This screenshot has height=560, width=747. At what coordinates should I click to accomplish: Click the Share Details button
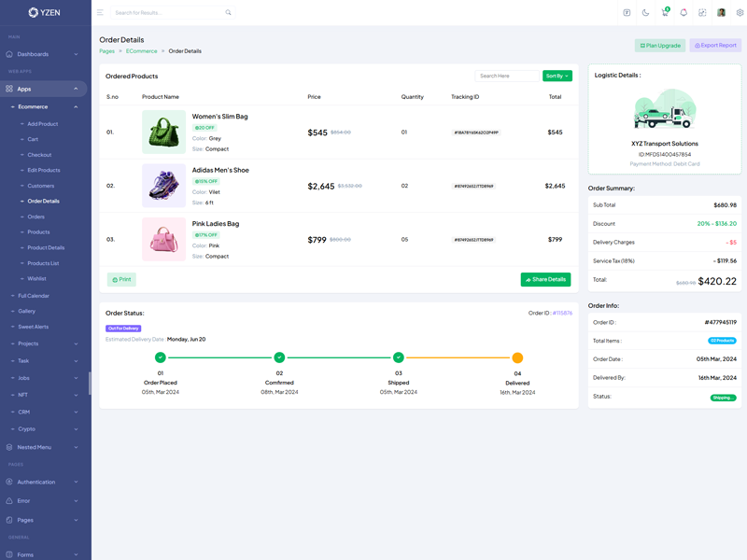point(545,279)
